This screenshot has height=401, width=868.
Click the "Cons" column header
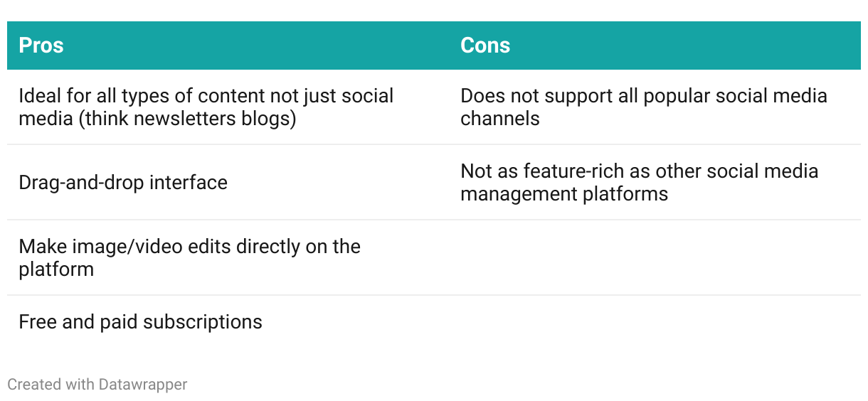point(485,46)
